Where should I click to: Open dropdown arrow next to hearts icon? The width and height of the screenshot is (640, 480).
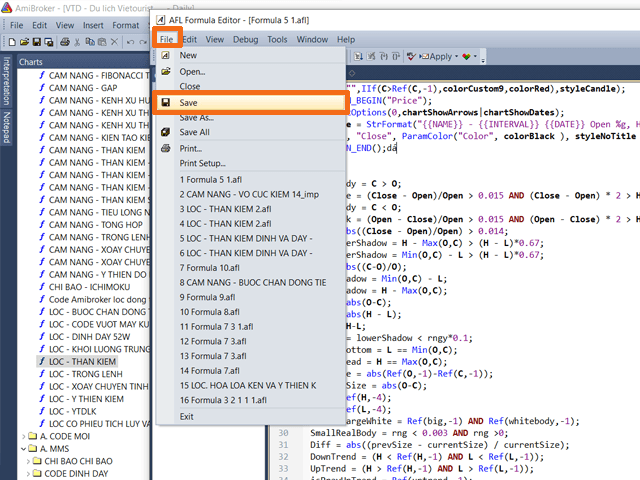coord(475,56)
